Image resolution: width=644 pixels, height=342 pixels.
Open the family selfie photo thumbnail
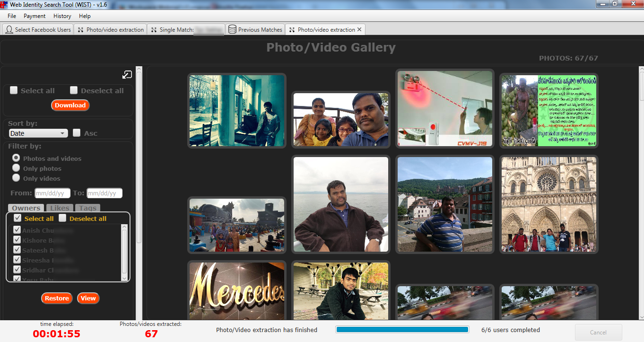click(x=341, y=120)
